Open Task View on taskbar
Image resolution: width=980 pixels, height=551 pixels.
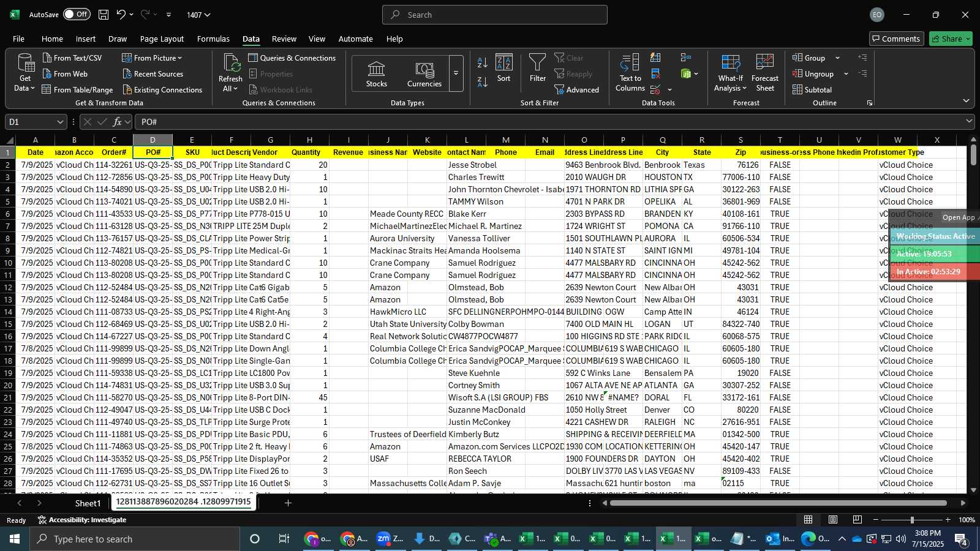tap(284, 539)
